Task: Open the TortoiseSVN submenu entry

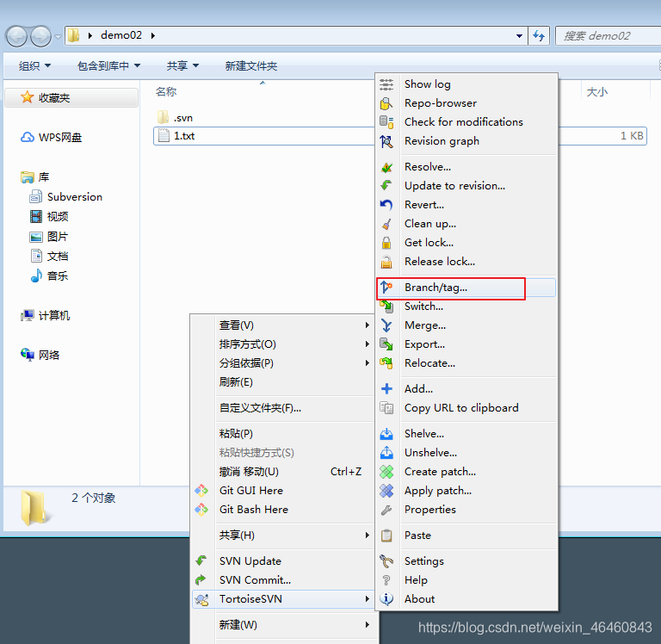Action: click(x=283, y=599)
